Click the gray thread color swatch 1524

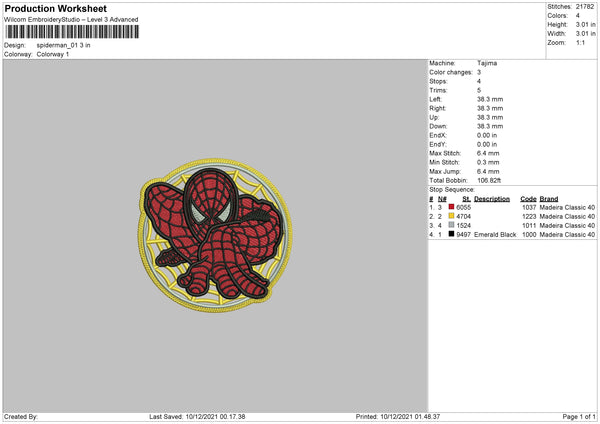[x=452, y=225]
